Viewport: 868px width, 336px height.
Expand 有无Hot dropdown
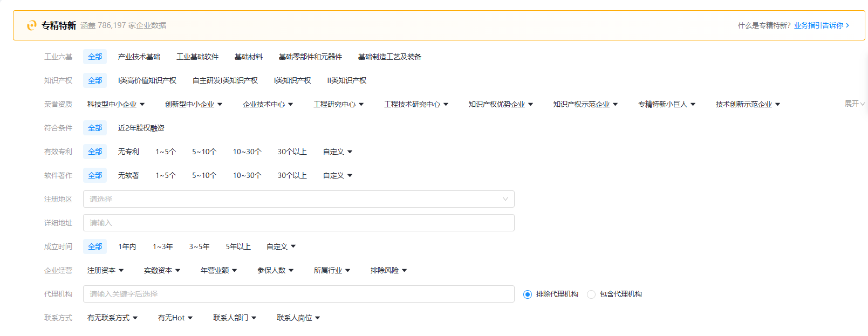pyautogui.click(x=175, y=318)
